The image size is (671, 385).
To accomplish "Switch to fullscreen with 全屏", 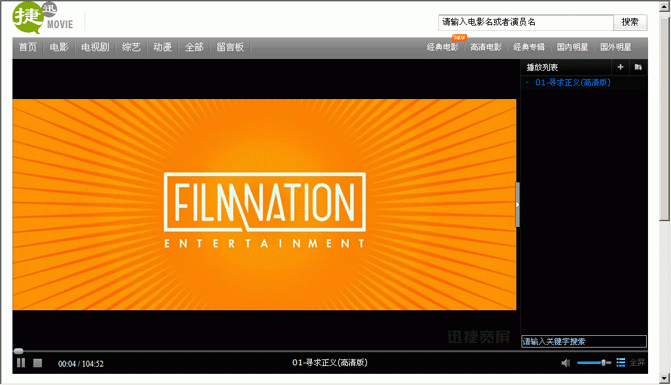I will tap(637, 362).
